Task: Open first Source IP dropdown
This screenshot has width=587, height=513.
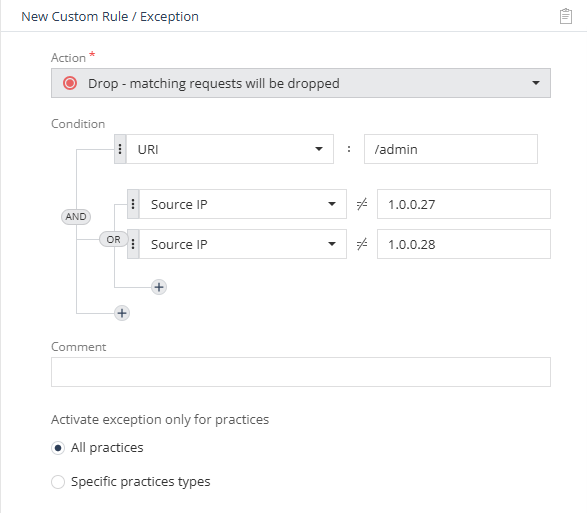Action: (243, 204)
